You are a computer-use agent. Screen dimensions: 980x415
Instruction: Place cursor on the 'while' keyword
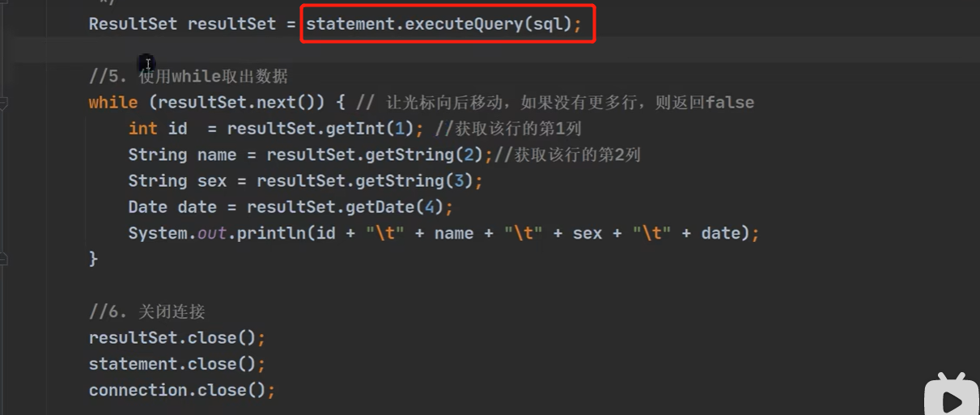tap(113, 103)
